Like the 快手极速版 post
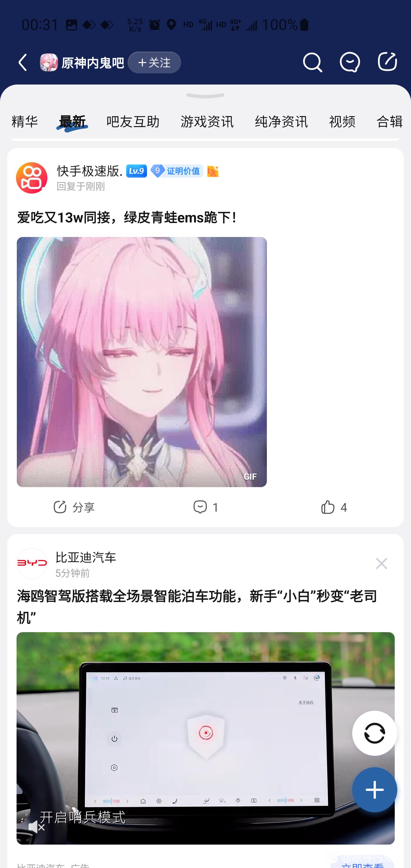Screen dimensions: 411x868 (334, 507)
